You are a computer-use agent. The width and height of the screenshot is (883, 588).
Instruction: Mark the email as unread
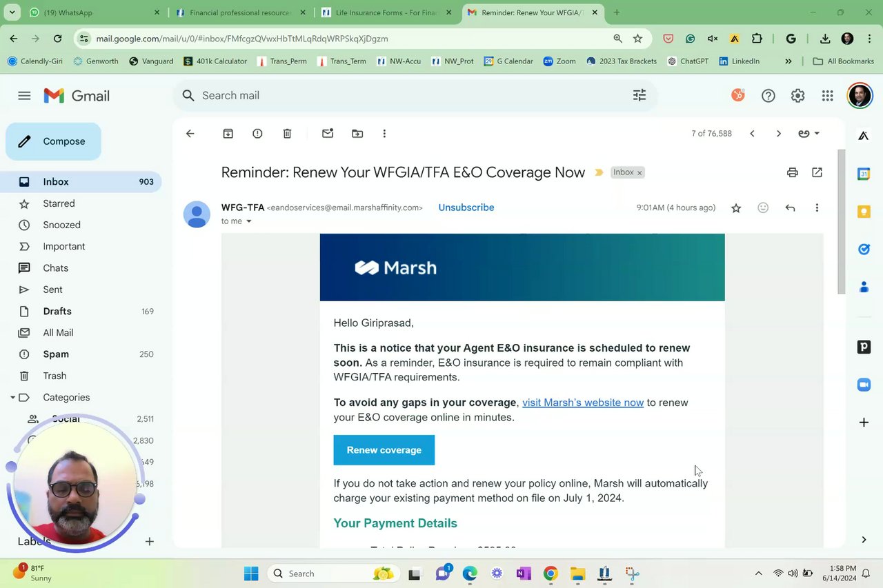point(328,134)
